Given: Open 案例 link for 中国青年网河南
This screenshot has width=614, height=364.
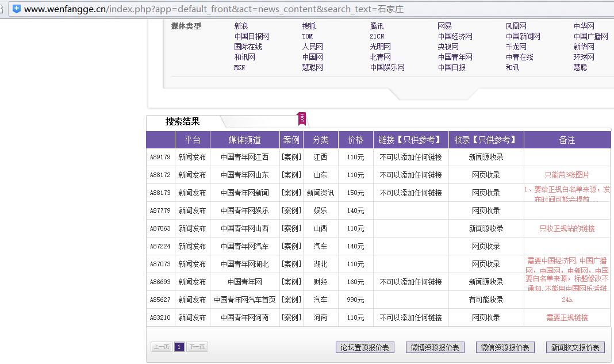Looking at the screenshot, I should tap(291, 317).
